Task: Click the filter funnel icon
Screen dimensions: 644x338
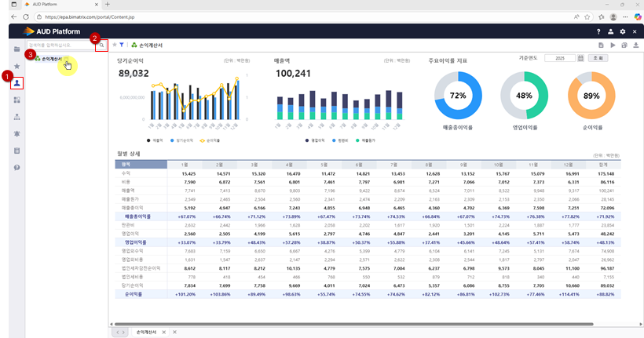Action: click(x=122, y=45)
